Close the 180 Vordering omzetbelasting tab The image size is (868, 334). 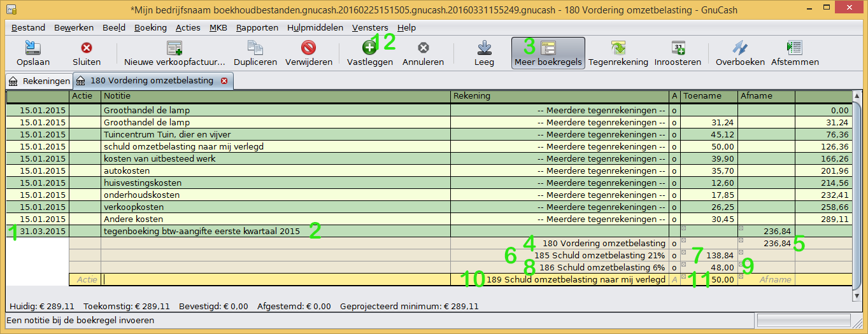click(x=224, y=81)
